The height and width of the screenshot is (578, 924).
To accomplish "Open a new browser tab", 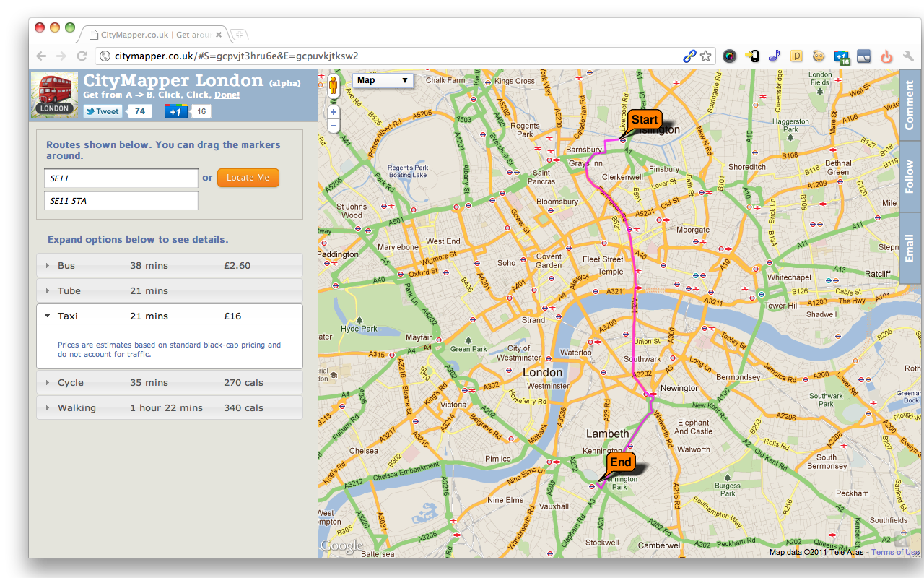I will click(239, 34).
